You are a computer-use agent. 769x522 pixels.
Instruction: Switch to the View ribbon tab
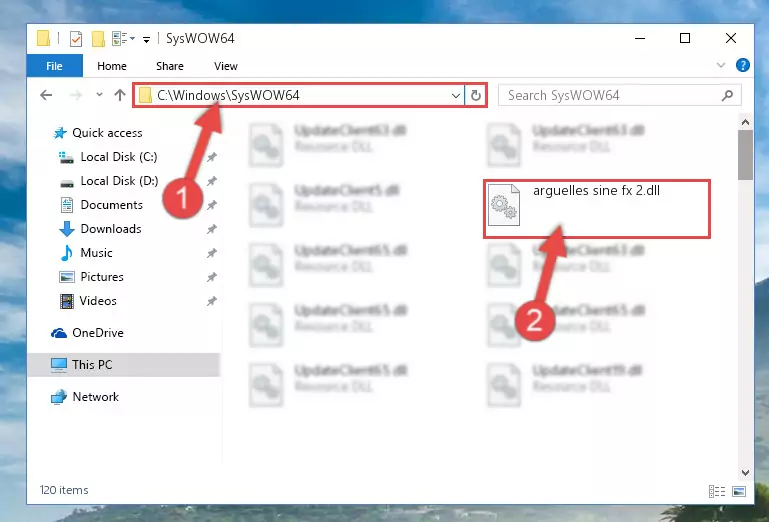click(x=226, y=66)
